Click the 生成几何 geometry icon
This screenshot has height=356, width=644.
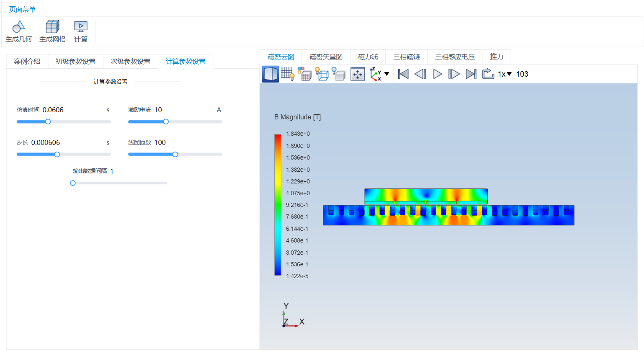coord(18,27)
